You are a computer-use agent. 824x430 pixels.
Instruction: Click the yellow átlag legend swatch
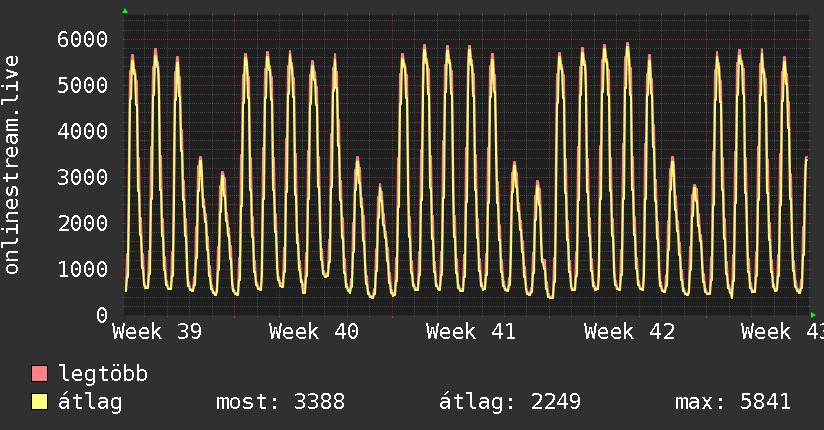pyautogui.click(x=39, y=402)
